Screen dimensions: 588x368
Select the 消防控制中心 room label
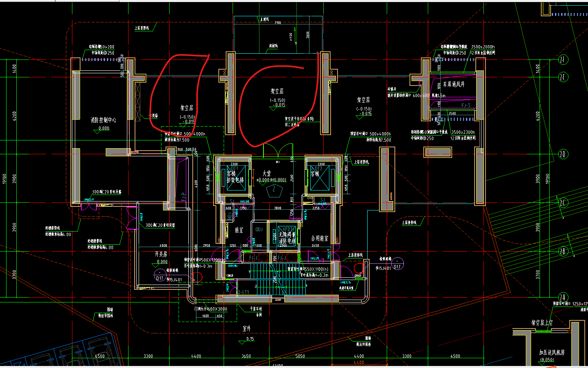click(103, 120)
